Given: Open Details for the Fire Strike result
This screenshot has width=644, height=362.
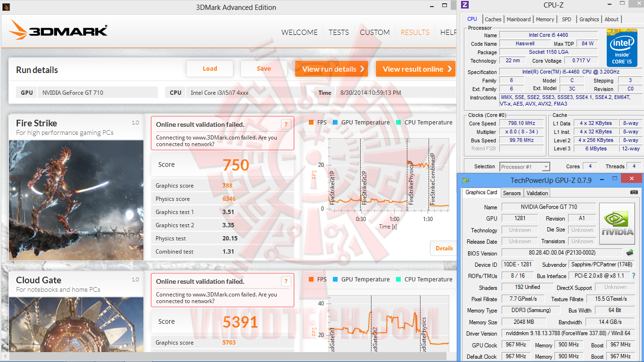Looking at the screenshot, I should tap(444, 248).
